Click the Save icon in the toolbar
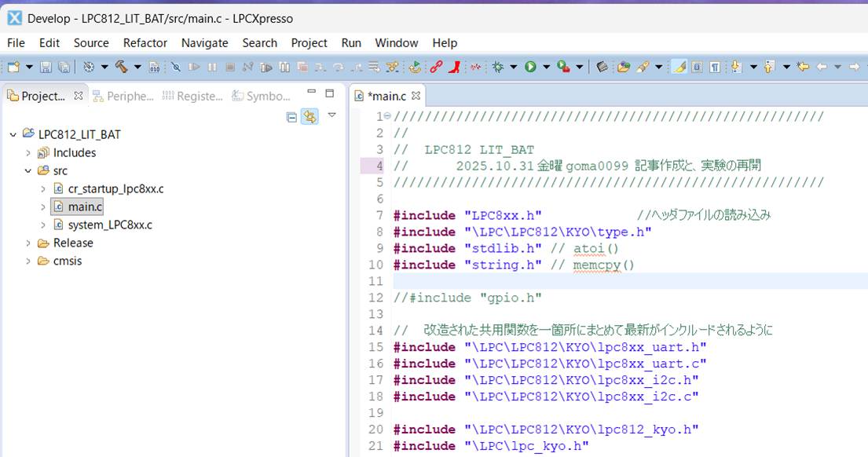The height and width of the screenshot is (457, 868). pos(46,68)
